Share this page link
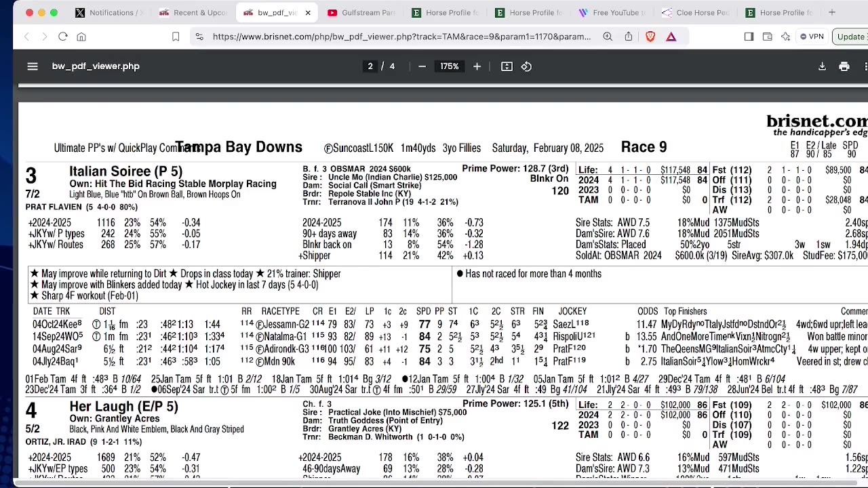The height and width of the screenshot is (488, 868). 629,37
